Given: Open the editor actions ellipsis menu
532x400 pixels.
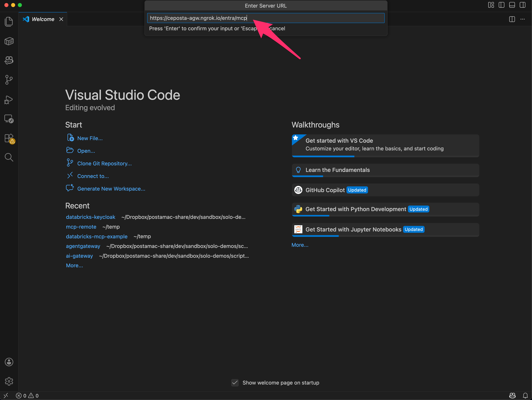Looking at the screenshot, I should click(522, 19).
